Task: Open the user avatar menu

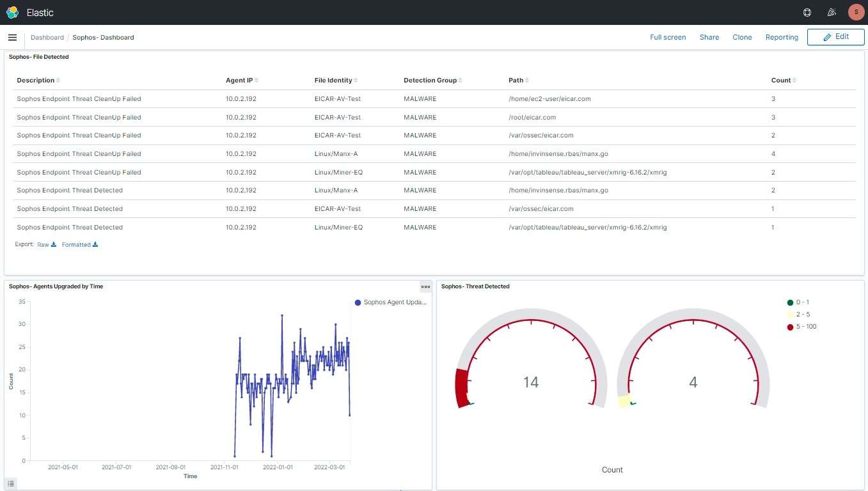Action: click(x=856, y=12)
